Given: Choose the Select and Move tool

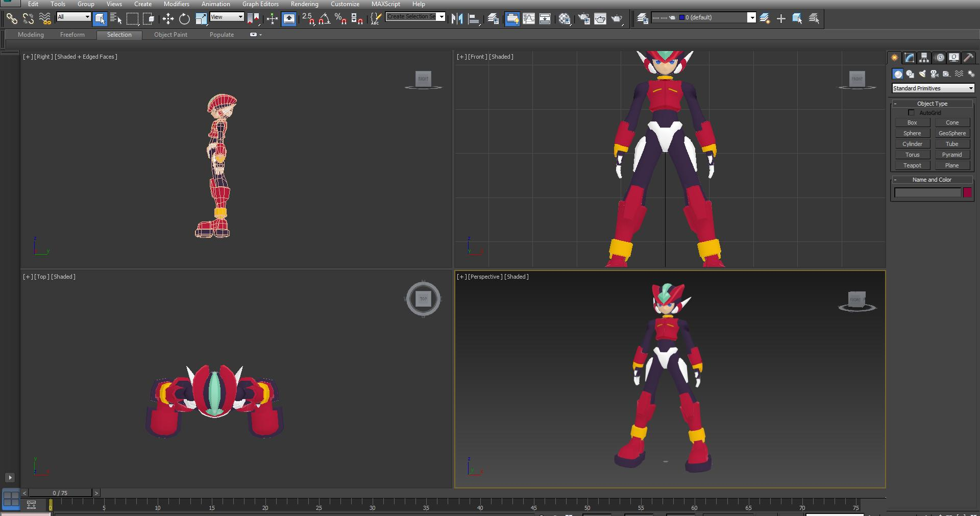Looking at the screenshot, I should (168, 19).
